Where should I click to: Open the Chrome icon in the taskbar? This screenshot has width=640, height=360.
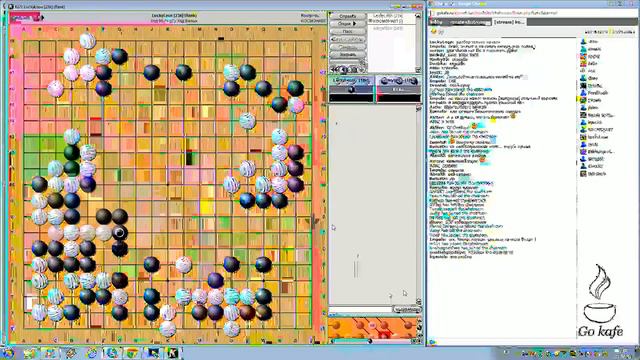(131, 353)
